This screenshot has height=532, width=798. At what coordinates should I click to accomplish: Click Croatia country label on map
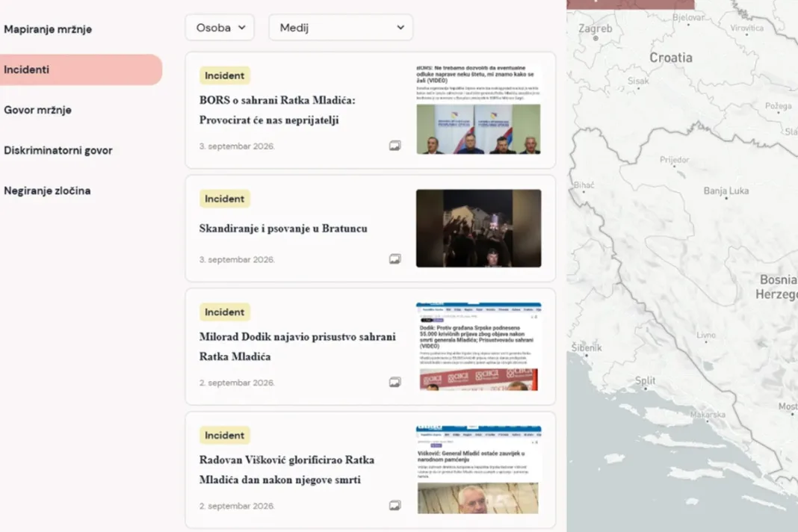point(671,58)
